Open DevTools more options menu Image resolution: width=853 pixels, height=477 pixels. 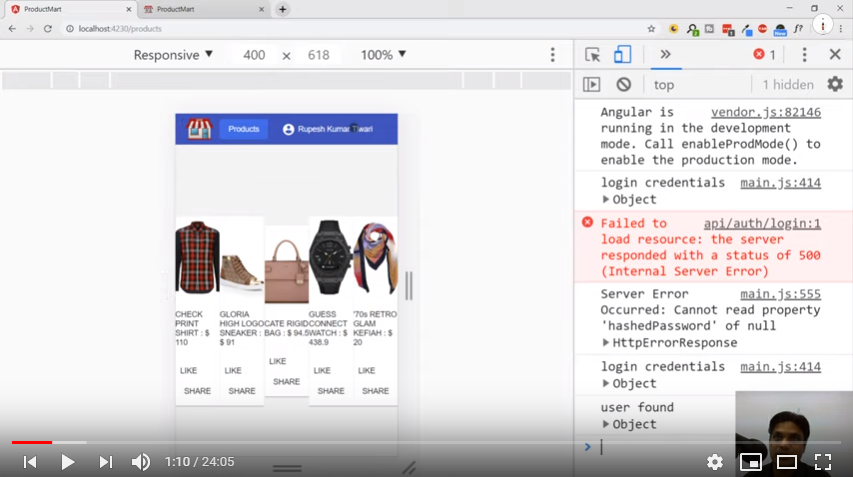pos(804,55)
